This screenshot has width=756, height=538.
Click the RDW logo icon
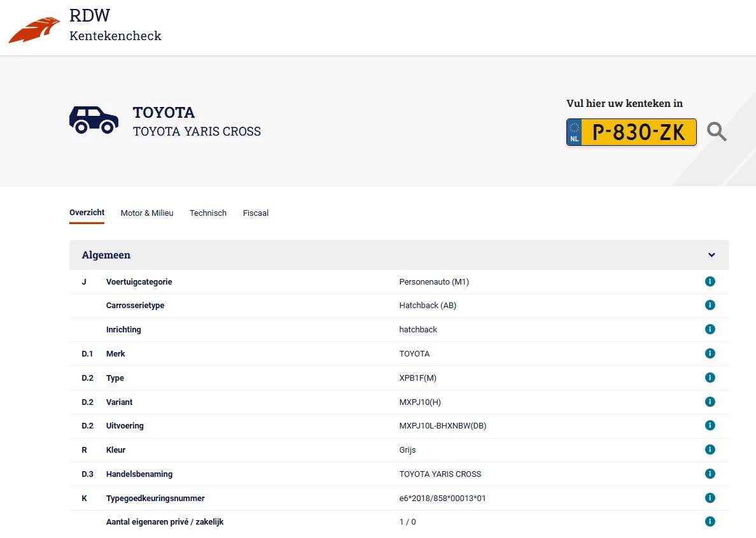pos(34,30)
